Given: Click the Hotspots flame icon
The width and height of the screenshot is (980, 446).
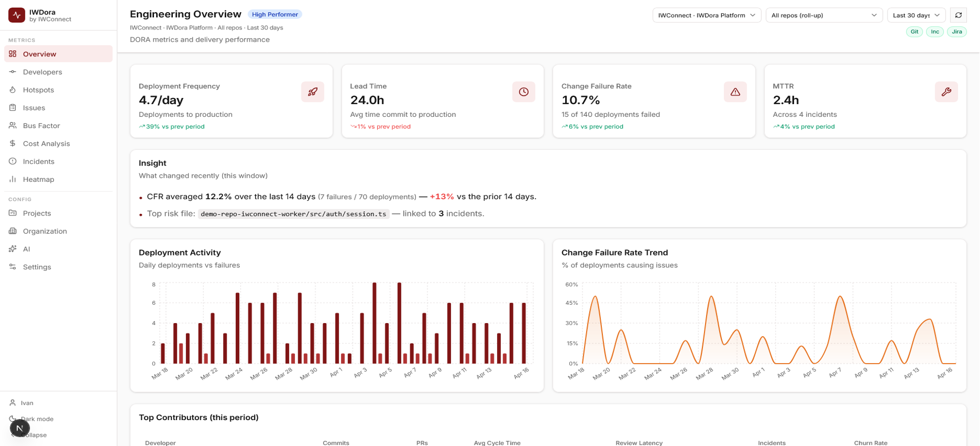Looking at the screenshot, I should pos(13,90).
